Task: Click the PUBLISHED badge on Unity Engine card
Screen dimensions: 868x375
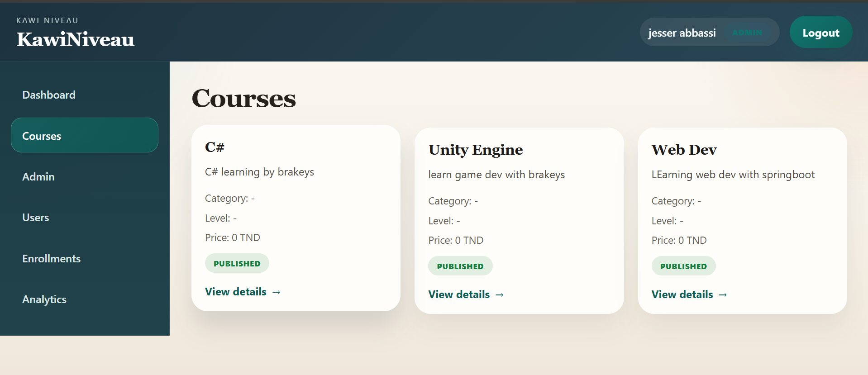Action: click(460, 266)
